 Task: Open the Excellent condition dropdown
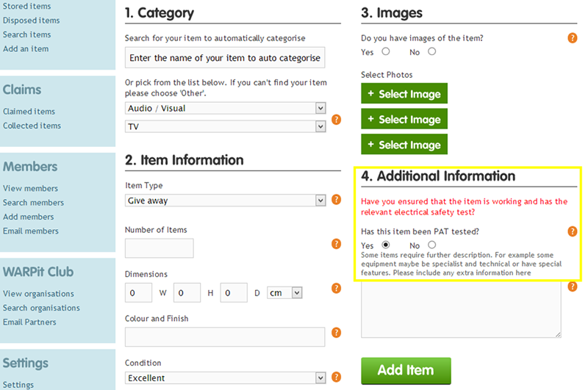(226, 378)
